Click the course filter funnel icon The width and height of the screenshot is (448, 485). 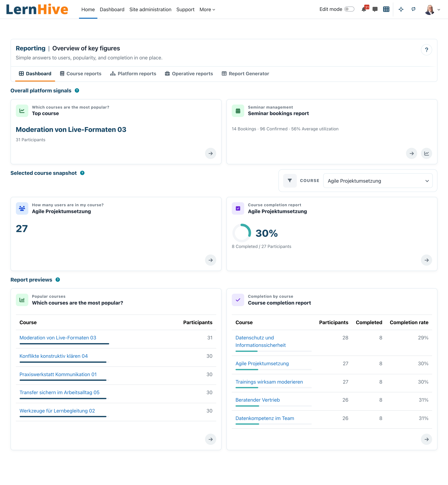tap(290, 181)
